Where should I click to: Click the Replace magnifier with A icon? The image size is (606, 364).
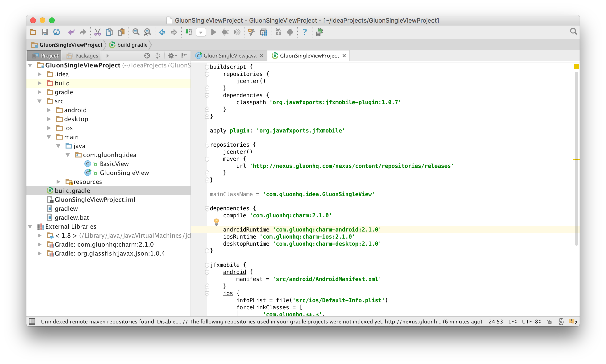click(x=147, y=32)
